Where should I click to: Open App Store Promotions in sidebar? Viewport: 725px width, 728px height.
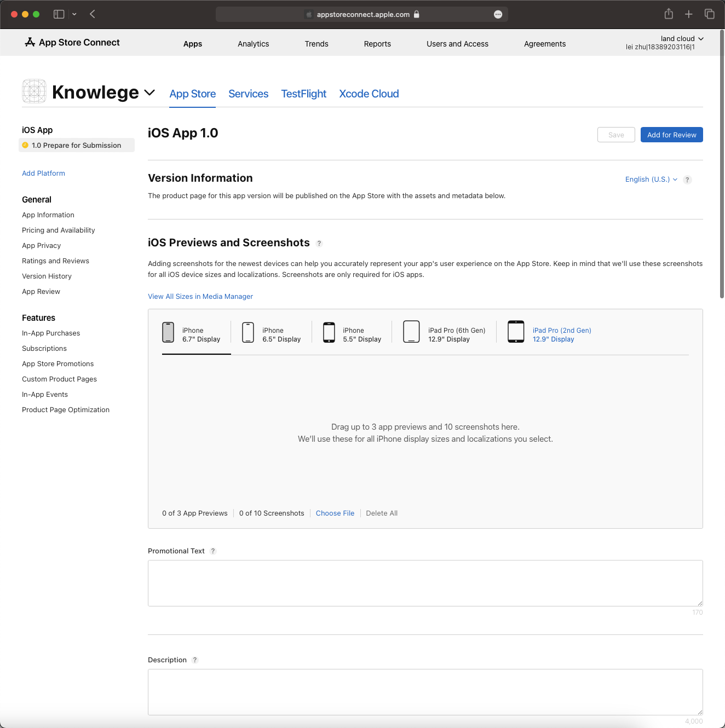(58, 364)
